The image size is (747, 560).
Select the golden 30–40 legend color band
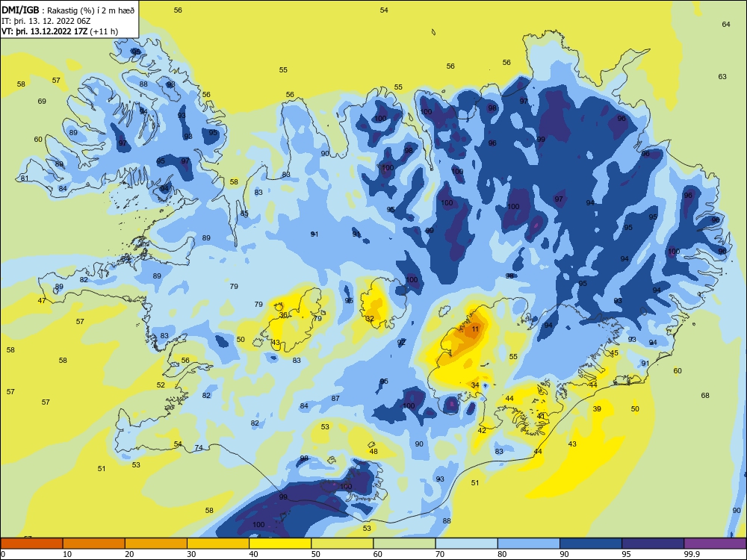point(218,544)
